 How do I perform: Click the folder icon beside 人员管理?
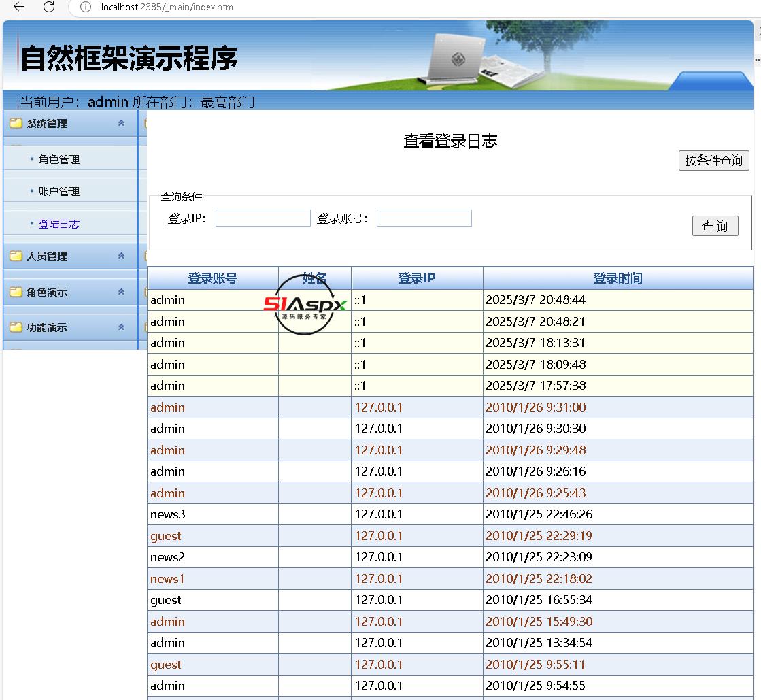point(16,256)
